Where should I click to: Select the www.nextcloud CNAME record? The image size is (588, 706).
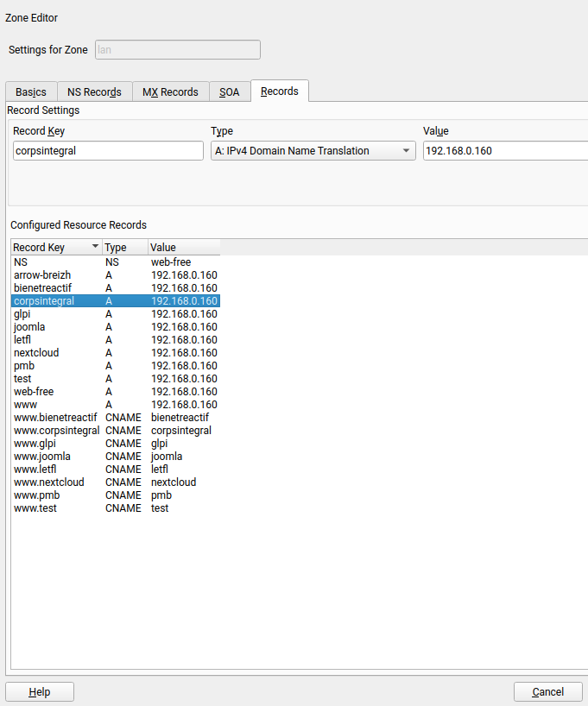pos(116,482)
